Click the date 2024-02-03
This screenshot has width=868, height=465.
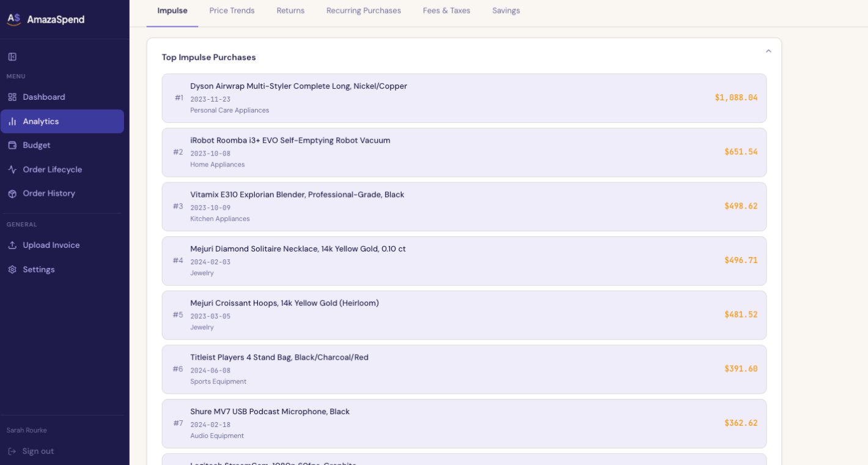(210, 262)
